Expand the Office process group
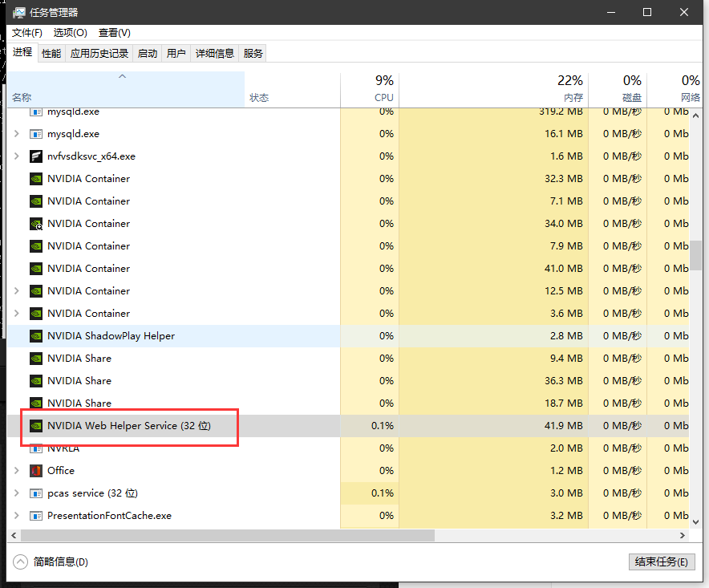 tap(17, 470)
